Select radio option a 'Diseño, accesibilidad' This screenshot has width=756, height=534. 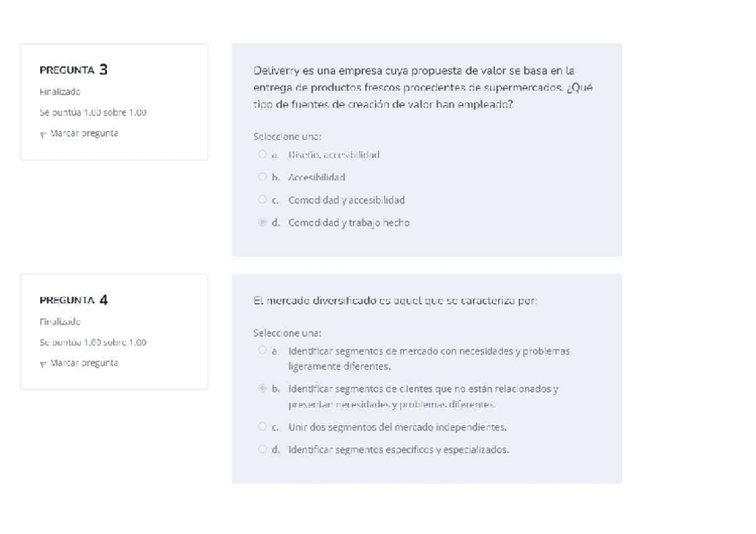pyautogui.click(x=263, y=155)
